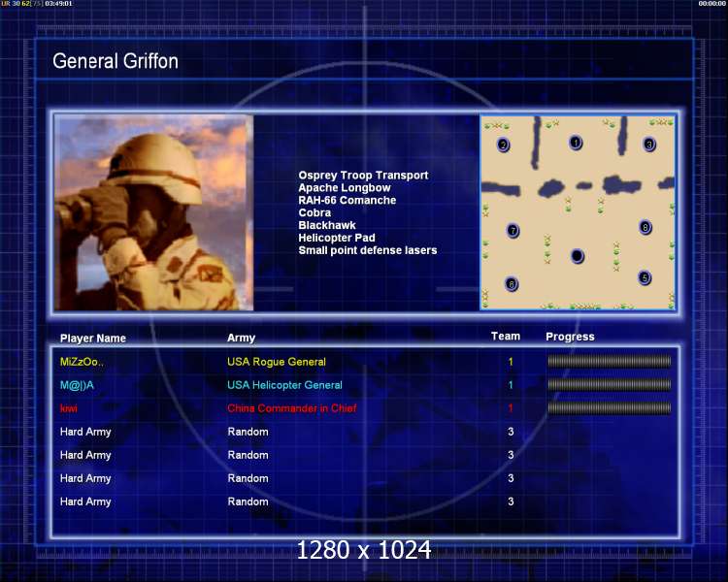
Task: Click team number in the MiZzOo.. row
Action: 511,362
